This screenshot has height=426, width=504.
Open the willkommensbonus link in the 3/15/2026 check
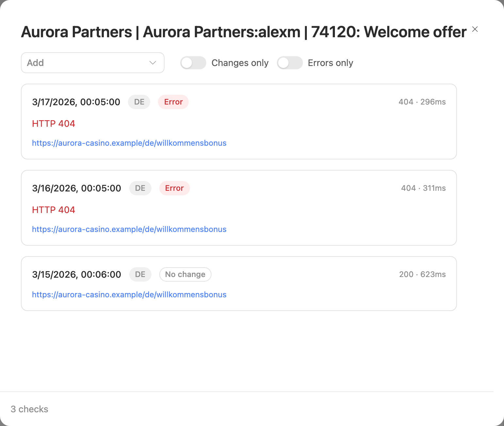pos(129,295)
